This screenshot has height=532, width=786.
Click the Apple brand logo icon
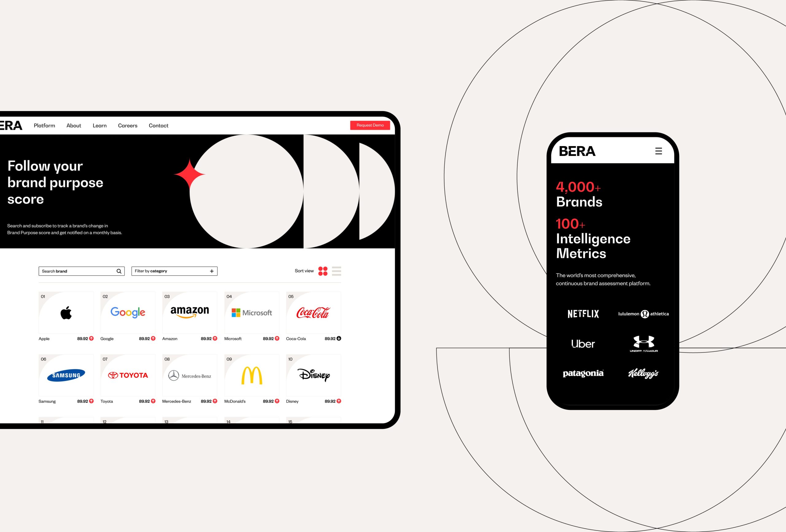[x=65, y=313]
